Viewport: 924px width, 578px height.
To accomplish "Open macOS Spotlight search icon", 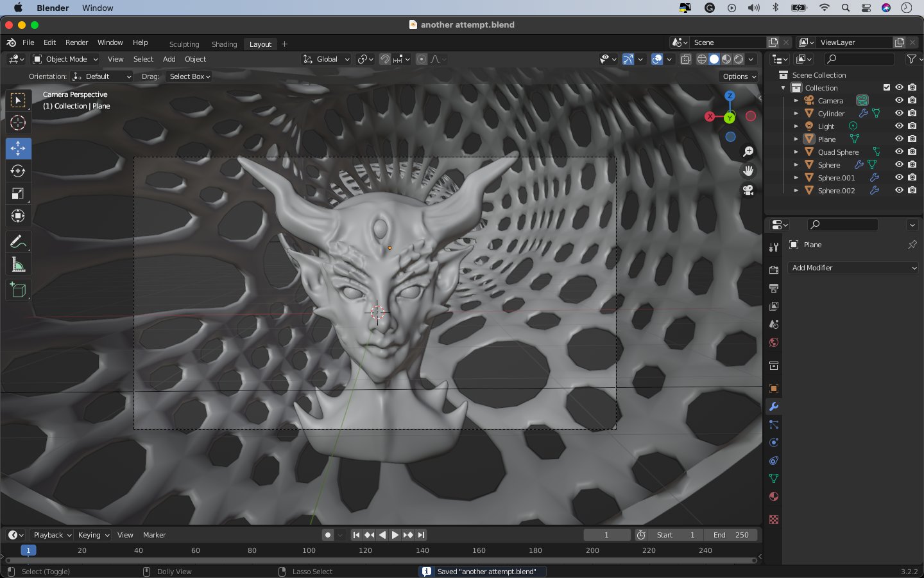I will tap(846, 8).
